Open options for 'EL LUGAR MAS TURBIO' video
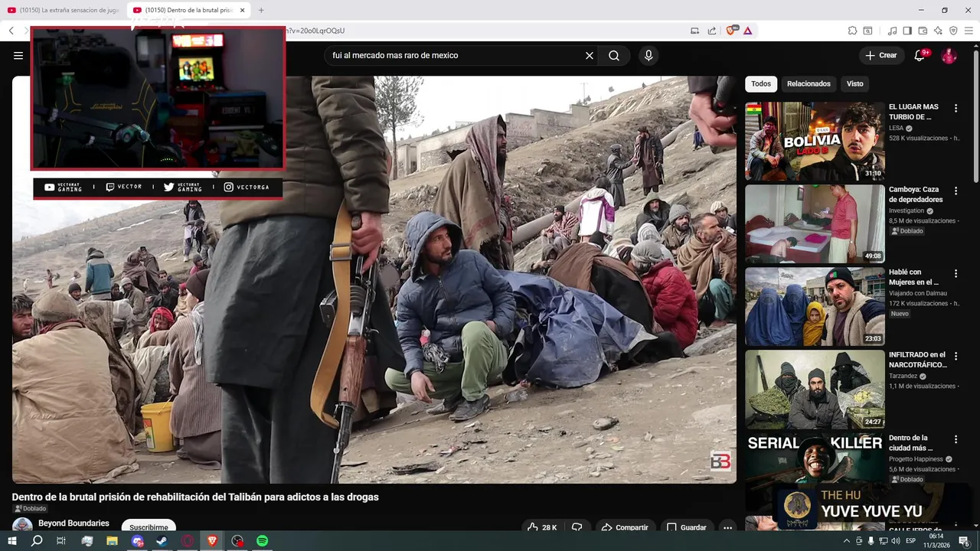 point(955,109)
